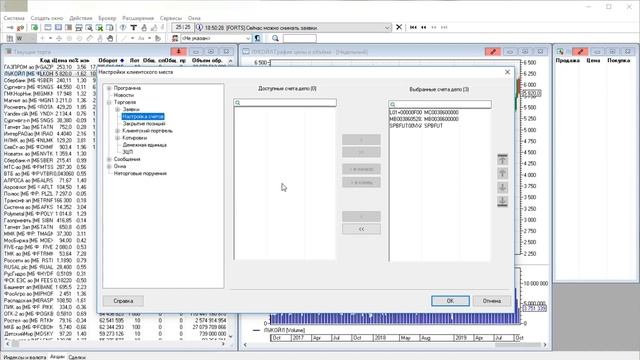The image size is (640, 360).
Task: Switch to Сделки tab
Action: (x=77, y=357)
